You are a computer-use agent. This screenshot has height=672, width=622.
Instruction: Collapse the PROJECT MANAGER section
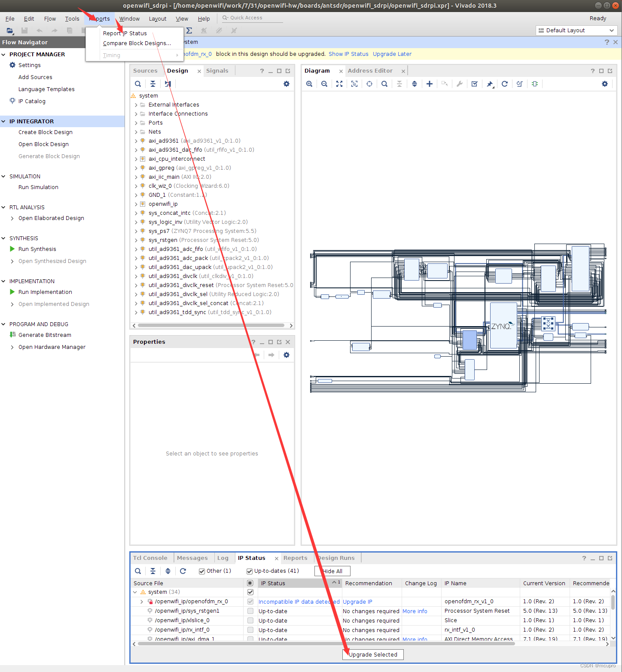tap(3, 55)
